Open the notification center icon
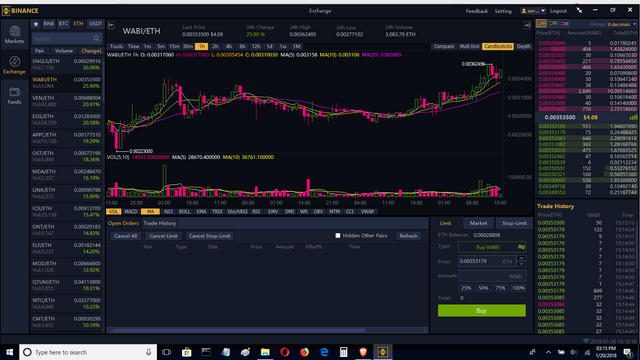Viewport: 640px width, 360px height. click(x=627, y=352)
